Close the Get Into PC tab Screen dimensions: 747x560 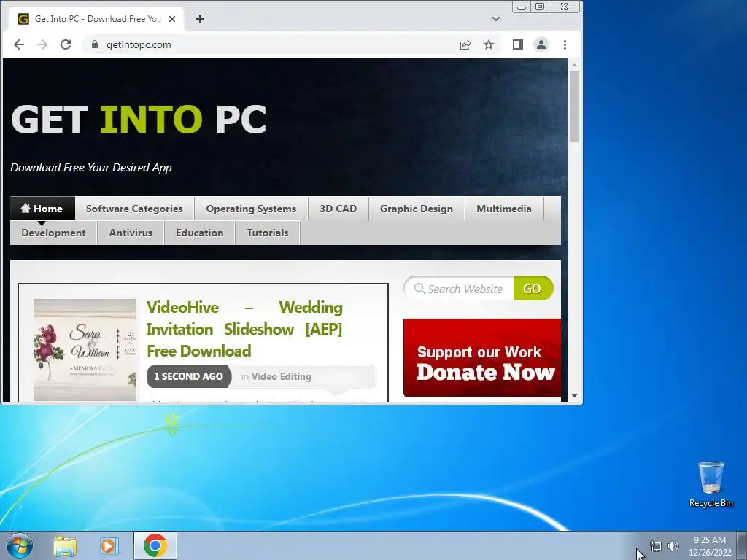pyautogui.click(x=172, y=19)
